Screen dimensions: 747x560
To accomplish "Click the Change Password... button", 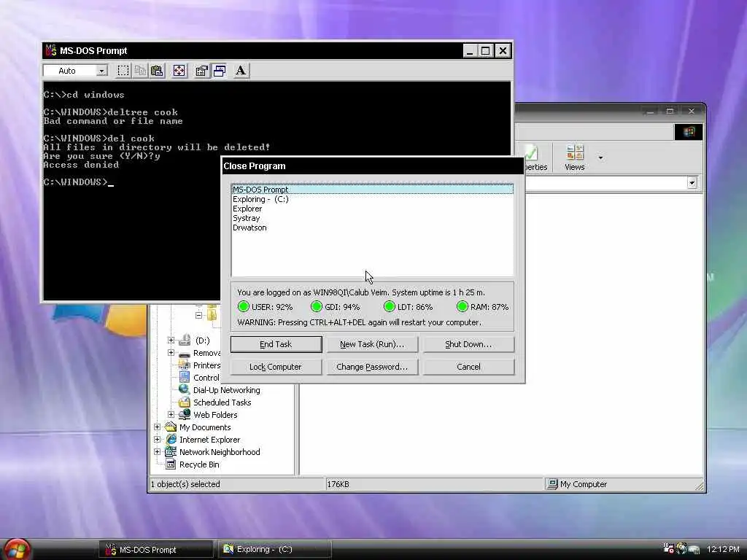I will pos(372,367).
